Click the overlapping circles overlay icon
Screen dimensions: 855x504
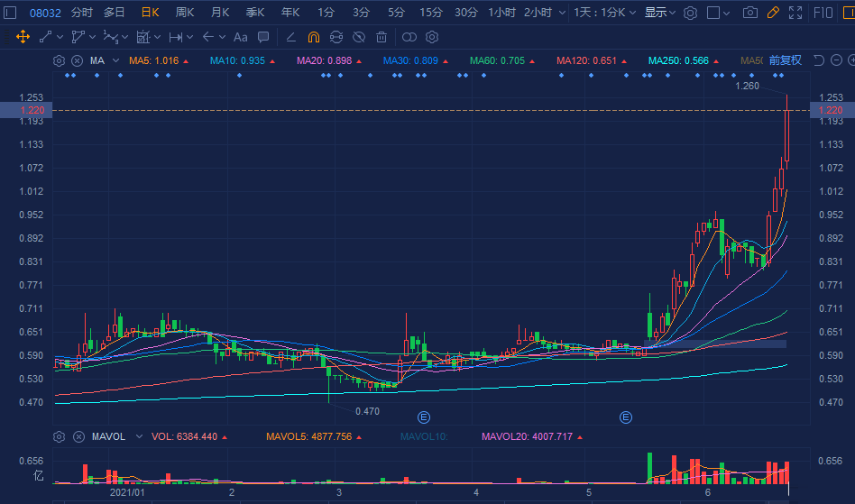[x=409, y=37]
